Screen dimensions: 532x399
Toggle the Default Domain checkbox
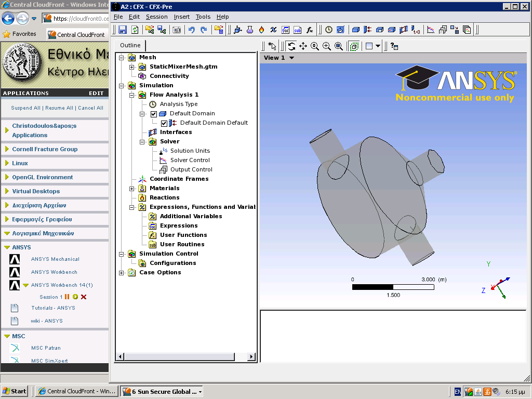[x=154, y=114]
